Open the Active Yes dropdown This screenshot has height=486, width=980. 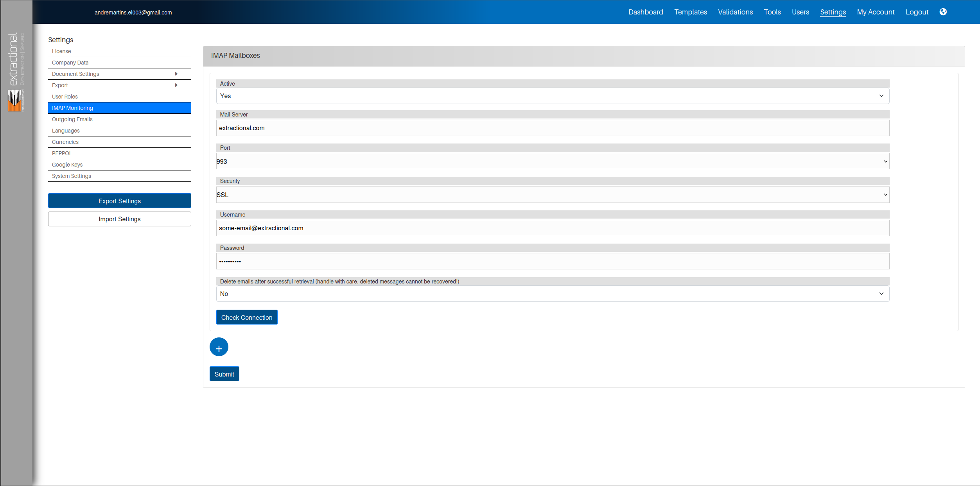pos(553,96)
